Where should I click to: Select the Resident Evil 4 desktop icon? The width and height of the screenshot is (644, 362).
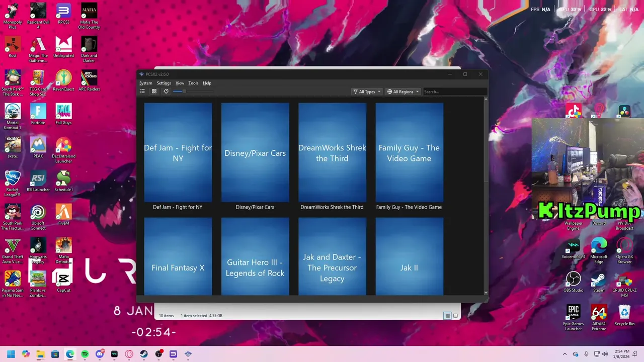pos(38,16)
